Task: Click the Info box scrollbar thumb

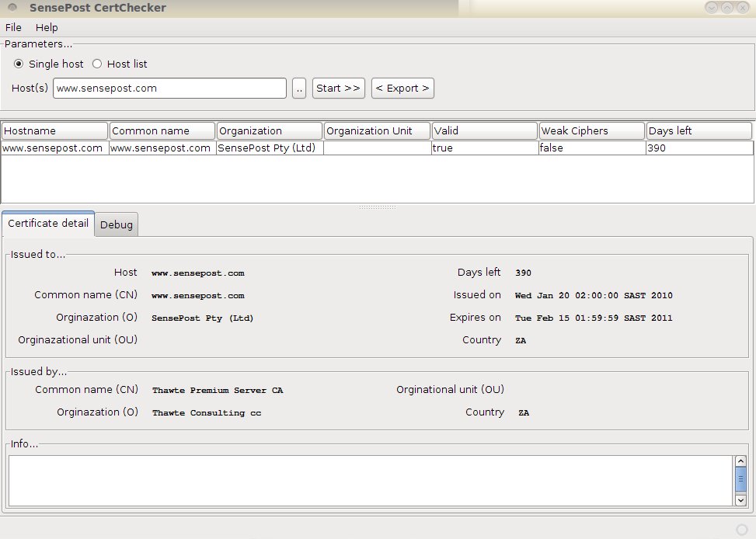Action: point(740,479)
